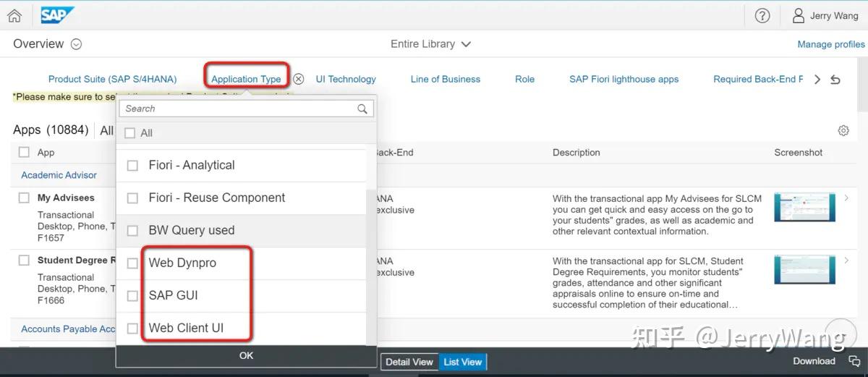Open the My Advisees app title

66,198
